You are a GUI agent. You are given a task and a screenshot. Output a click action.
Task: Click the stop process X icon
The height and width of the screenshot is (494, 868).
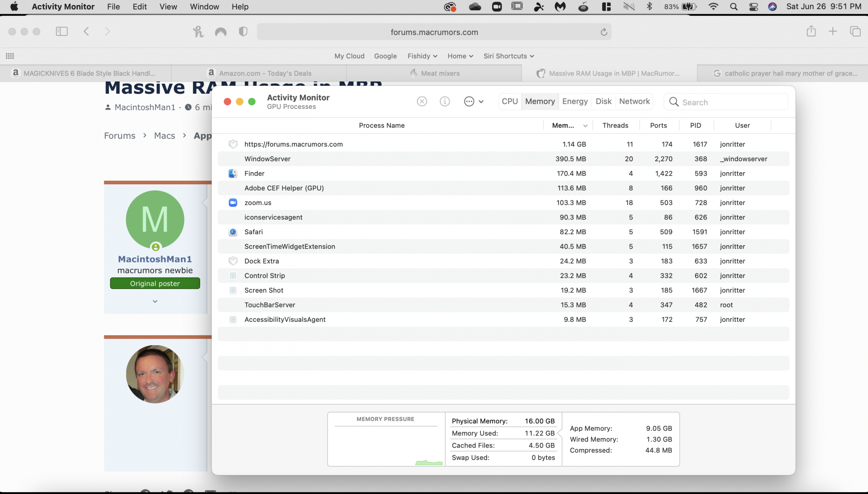coord(422,101)
